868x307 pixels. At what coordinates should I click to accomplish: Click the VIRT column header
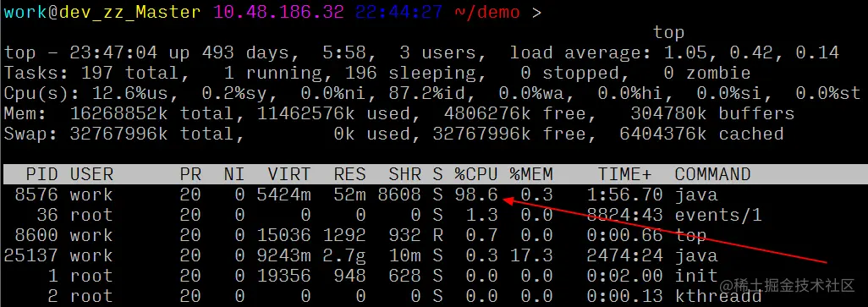289,175
